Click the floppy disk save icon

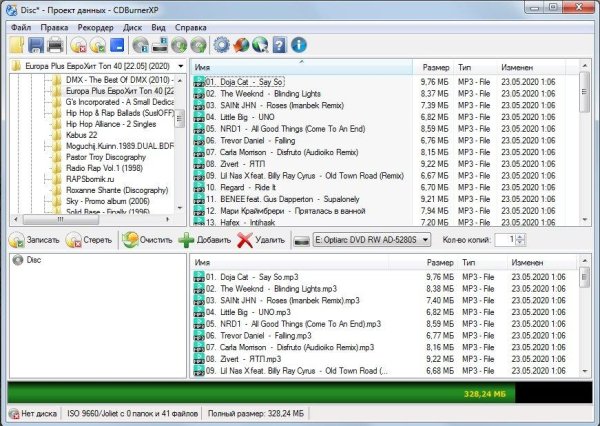(36, 45)
